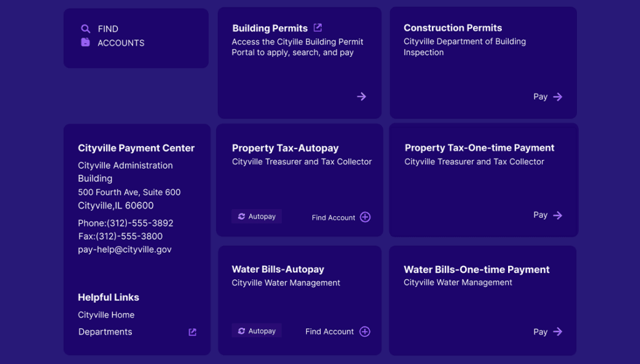Select the FIND menu item
640x364 pixels.
108,29
